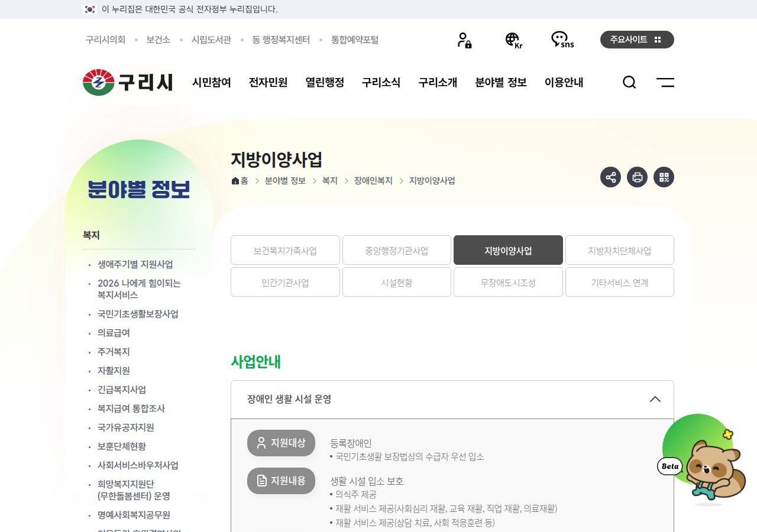This screenshot has width=757, height=532.
Task: Open 구리소개 main menu
Action: (438, 82)
